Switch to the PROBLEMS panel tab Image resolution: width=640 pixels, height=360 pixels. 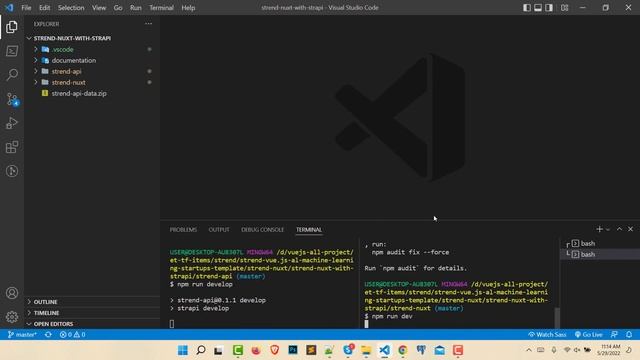point(183,230)
